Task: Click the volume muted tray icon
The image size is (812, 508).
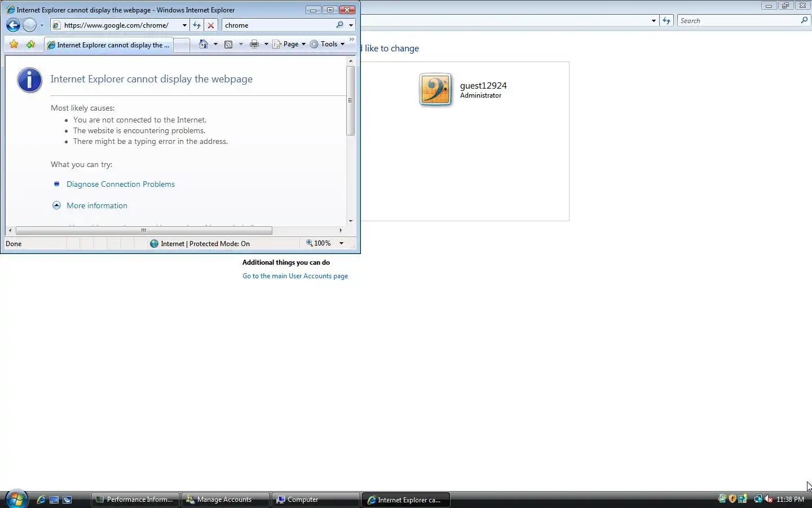Action: pyautogui.click(x=769, y=499)
